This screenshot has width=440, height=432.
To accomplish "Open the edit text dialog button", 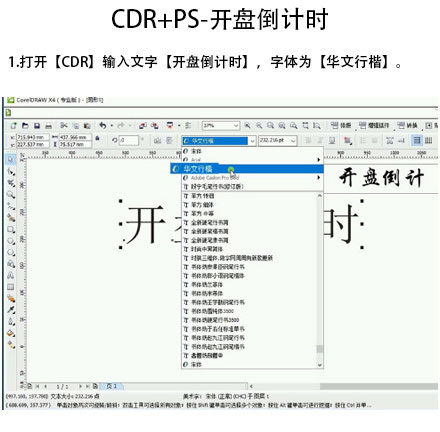I will point(401,140).
